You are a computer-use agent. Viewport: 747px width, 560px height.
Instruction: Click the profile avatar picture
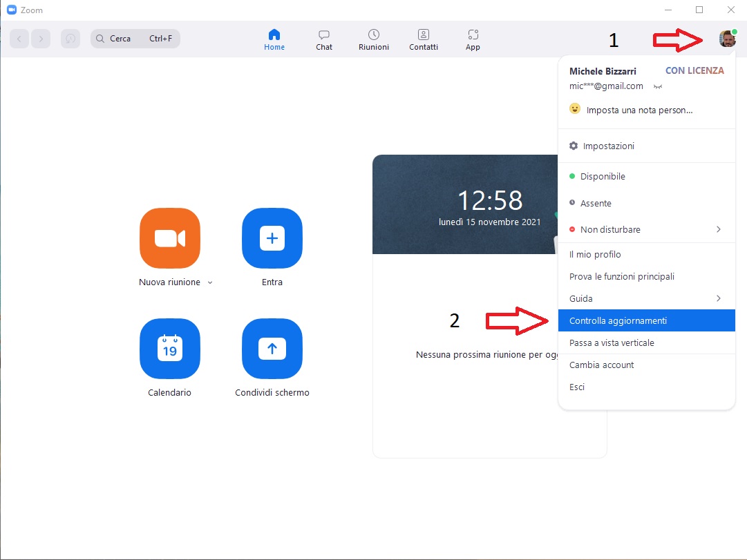[x=728, y=39]
